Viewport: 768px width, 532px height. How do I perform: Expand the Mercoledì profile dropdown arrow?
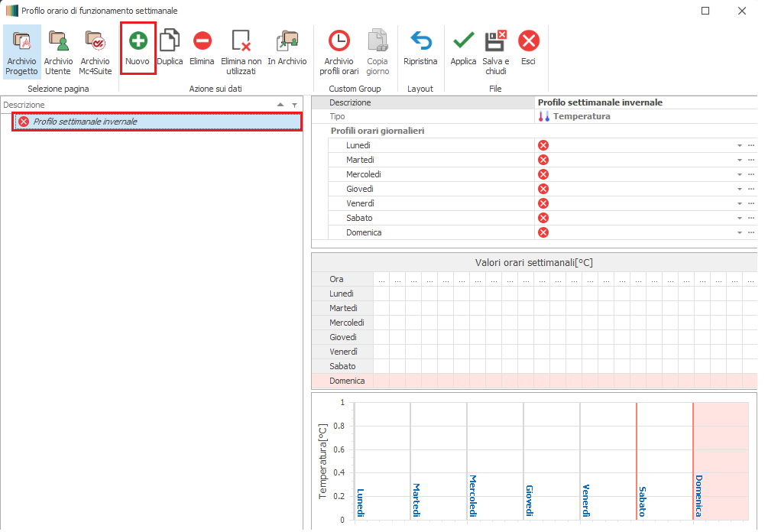(x=739, y=174)
